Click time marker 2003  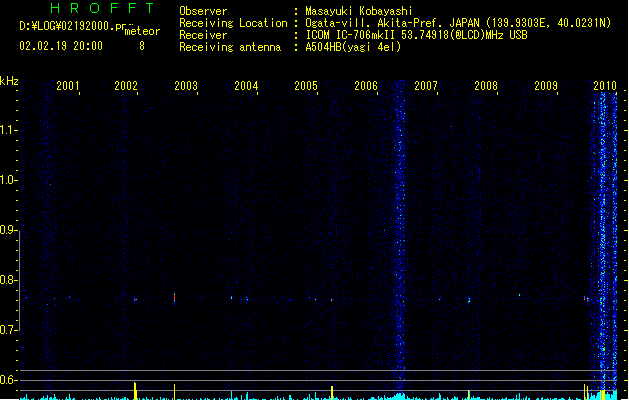[x=186, y=86]
